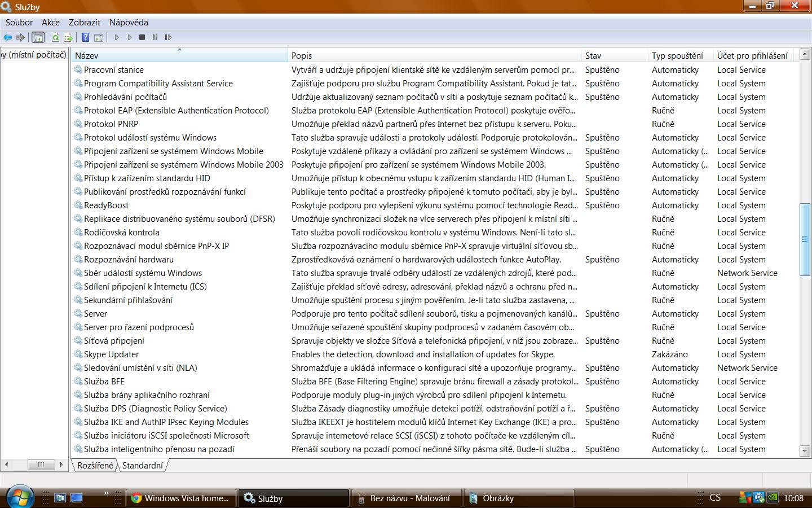This screenshot has height=508, width=812.
Task: Click the play icon immediately left of Stop
Action: (x=129, y=37)
